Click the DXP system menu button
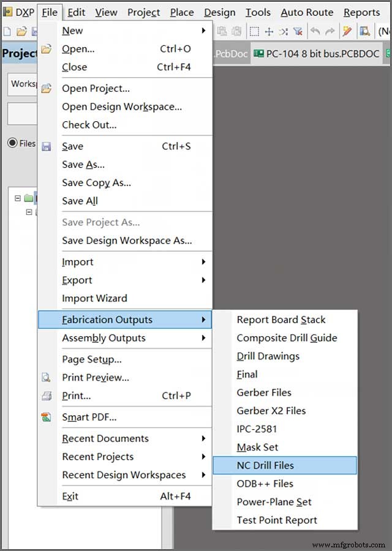The image size is (392, 551). (19, 12)
